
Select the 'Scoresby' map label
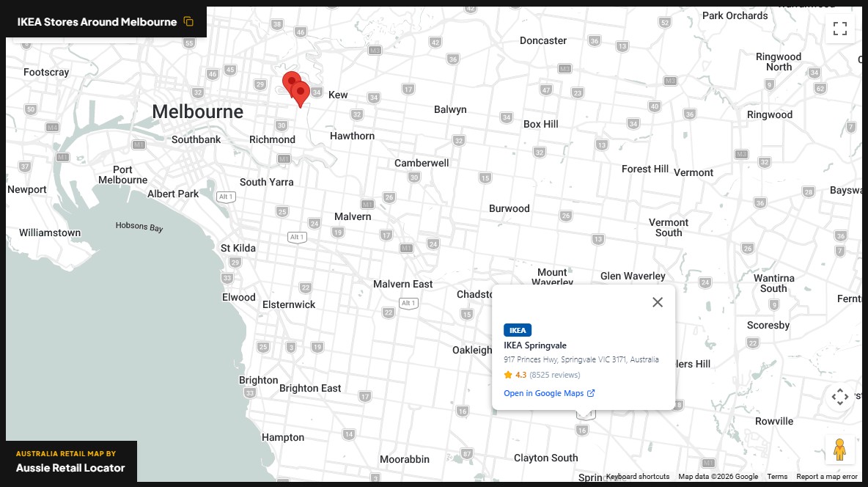768,325
